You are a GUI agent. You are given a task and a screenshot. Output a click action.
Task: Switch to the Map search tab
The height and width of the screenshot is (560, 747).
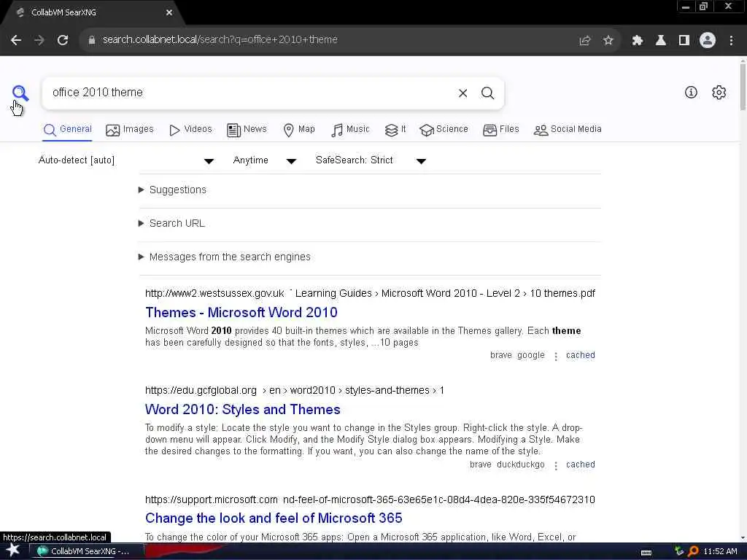298,130
